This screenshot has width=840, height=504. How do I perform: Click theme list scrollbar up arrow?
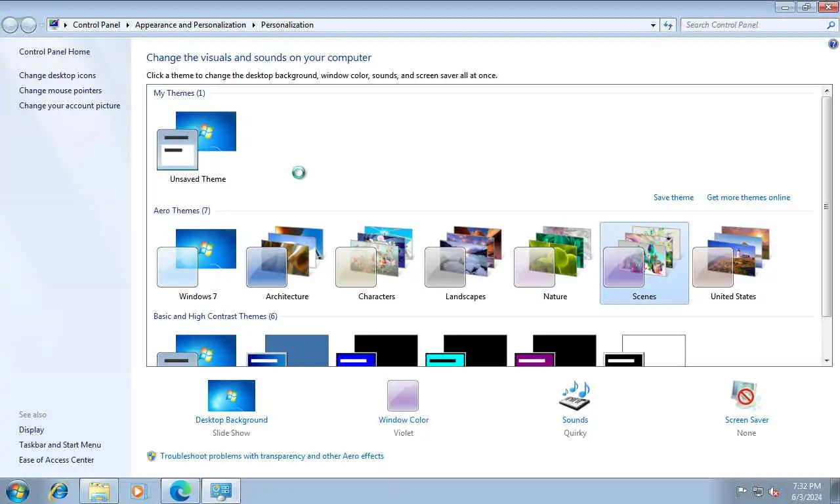point(827,90)
